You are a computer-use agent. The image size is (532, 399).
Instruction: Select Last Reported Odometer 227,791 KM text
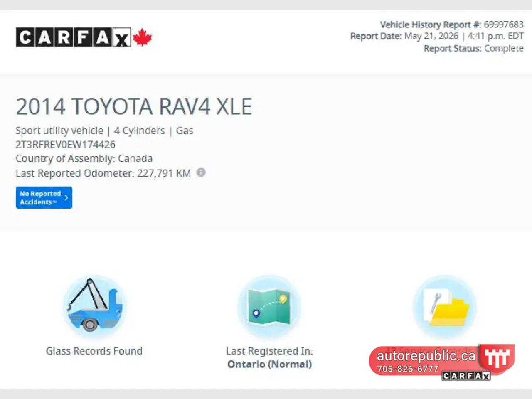[x=103, y=173]
